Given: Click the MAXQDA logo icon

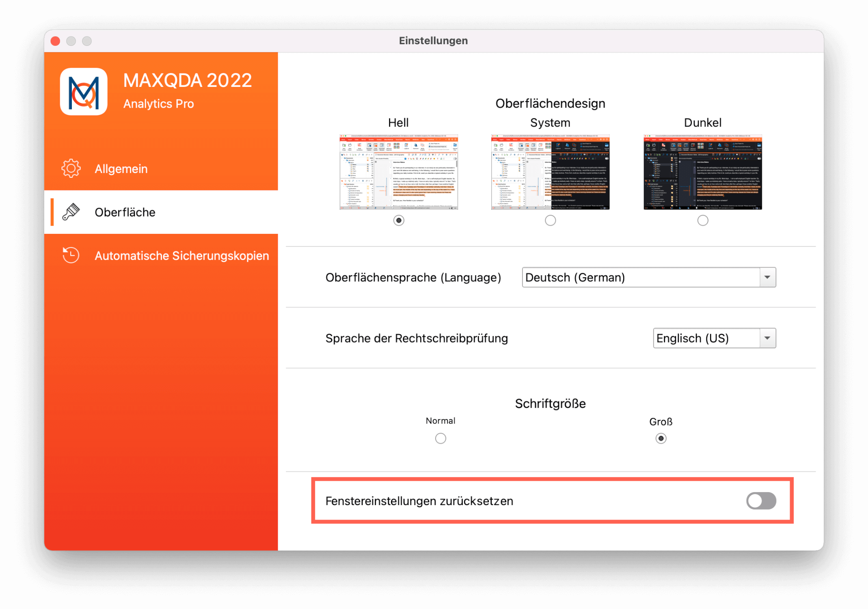Looking at the screenshot, I should pos(84,91).
